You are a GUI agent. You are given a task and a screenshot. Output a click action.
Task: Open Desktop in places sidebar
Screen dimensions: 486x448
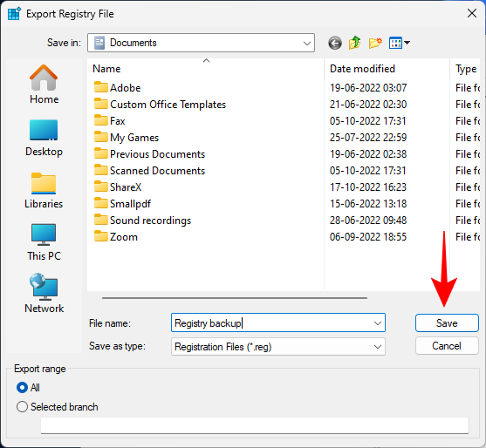point(44,138)
